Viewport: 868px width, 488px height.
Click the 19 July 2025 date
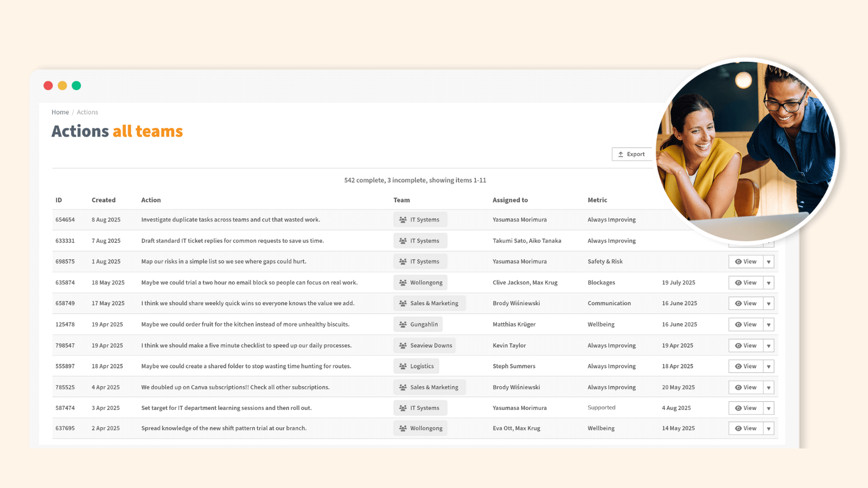point(679,282)
